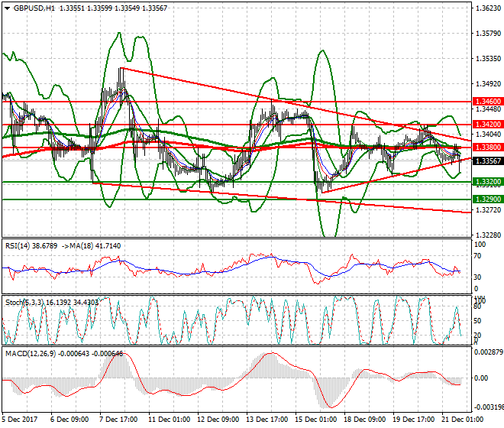Select the red 1.33800 price level label

pos(488,148)
